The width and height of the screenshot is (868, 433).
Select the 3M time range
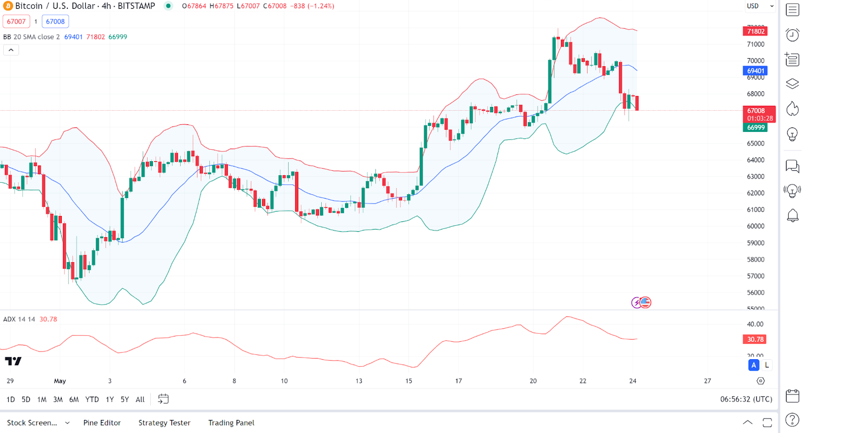pos(58,399)
